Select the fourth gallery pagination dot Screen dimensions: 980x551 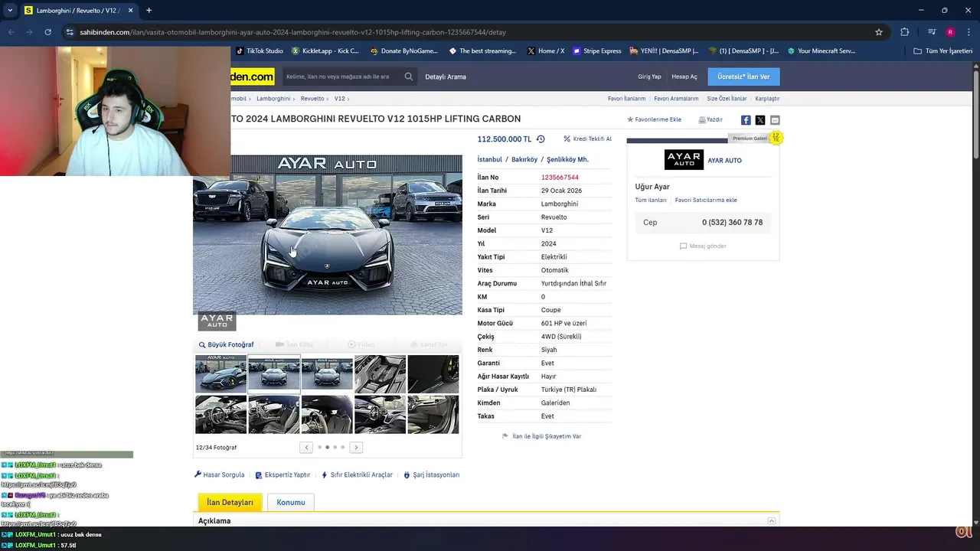click(x=342, y=447)
